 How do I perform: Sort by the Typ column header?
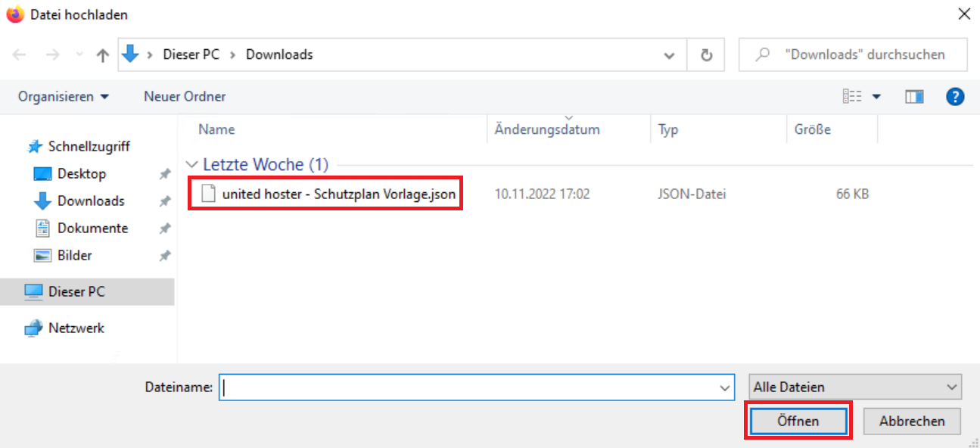coord(668,129)
